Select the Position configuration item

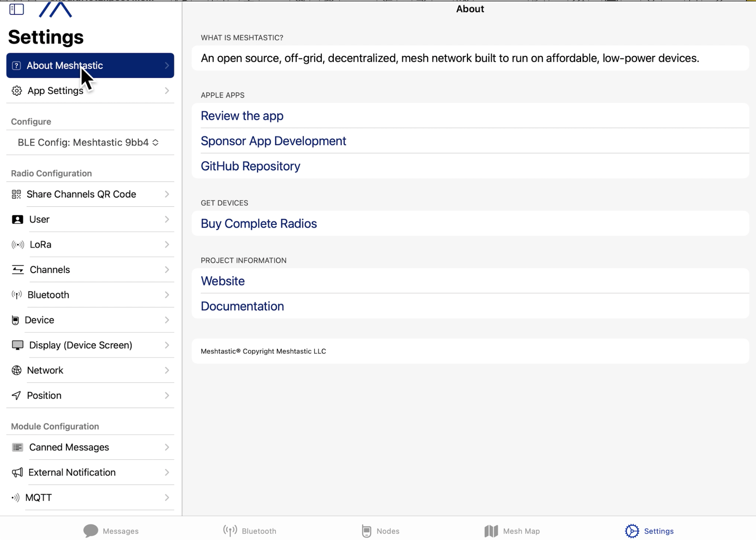click(x=90, y=395)
